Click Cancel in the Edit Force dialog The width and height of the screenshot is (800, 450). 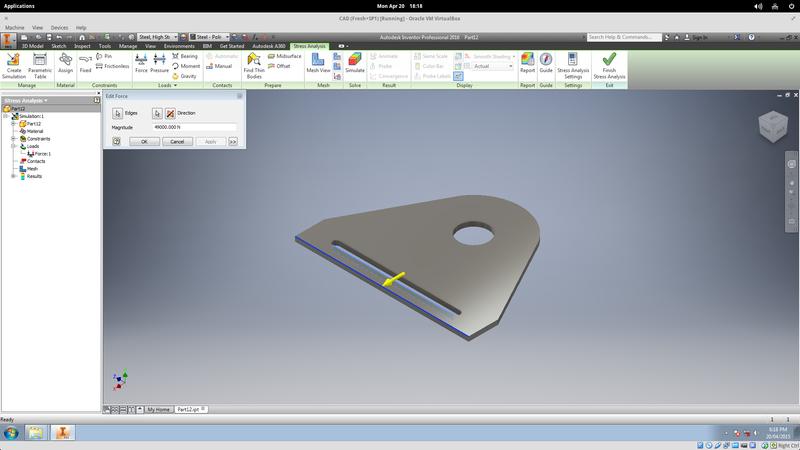(x=176, y=142)
